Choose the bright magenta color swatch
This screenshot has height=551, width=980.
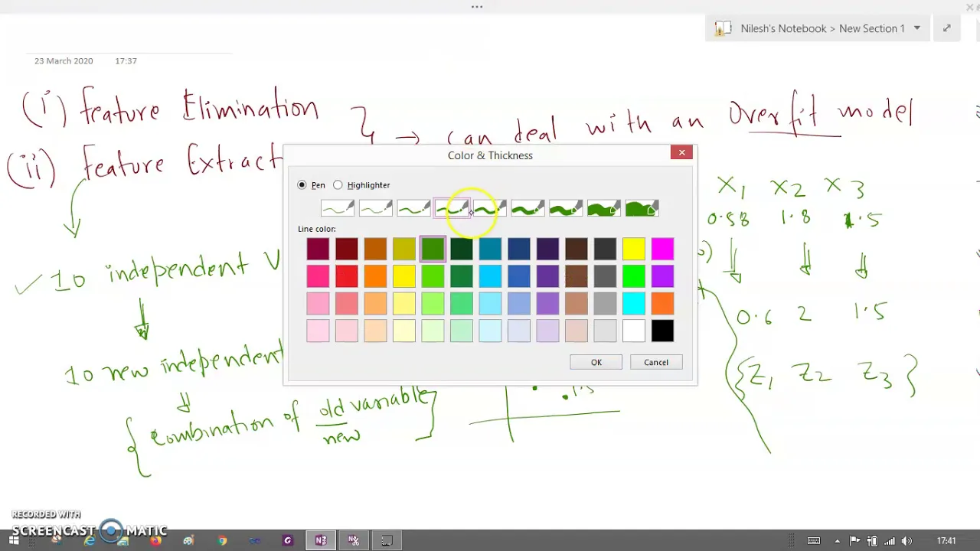click(x=662, y=249)
